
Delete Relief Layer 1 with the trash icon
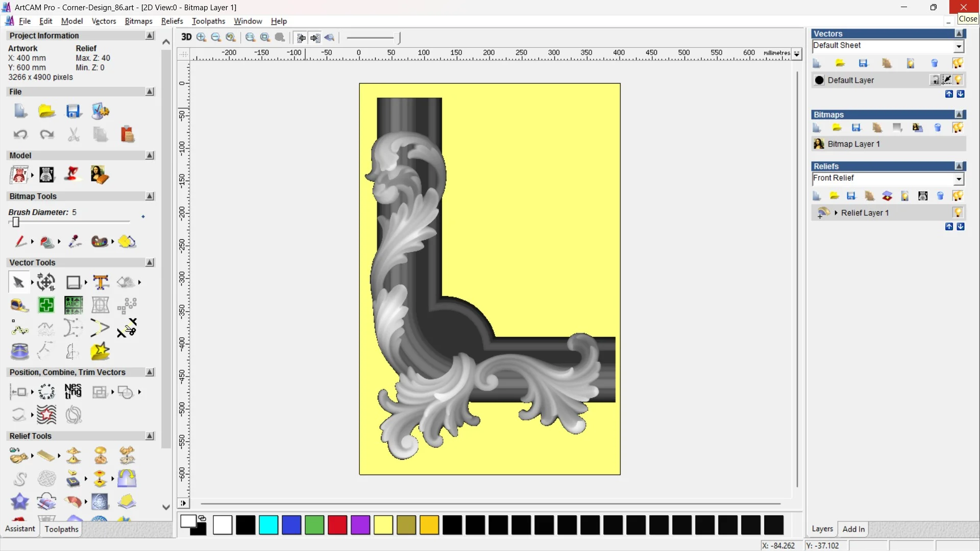coord(941,195)
